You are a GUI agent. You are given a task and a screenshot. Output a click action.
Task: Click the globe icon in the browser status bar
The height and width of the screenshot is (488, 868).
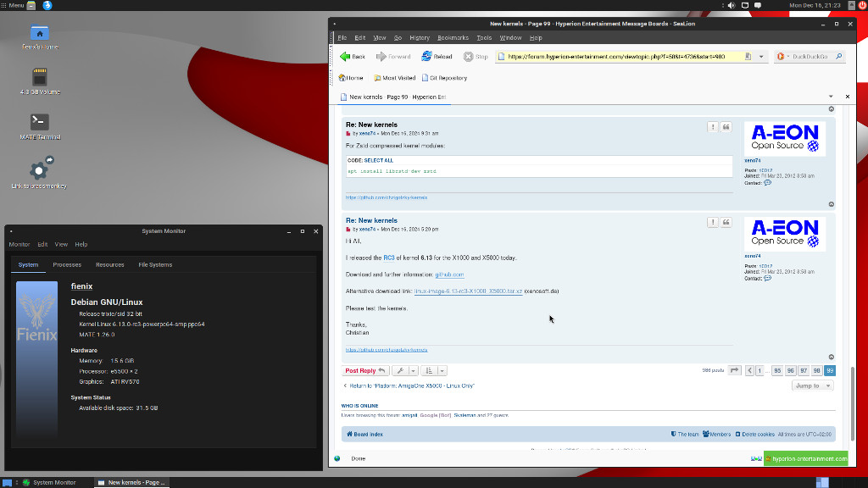[337, 458]
